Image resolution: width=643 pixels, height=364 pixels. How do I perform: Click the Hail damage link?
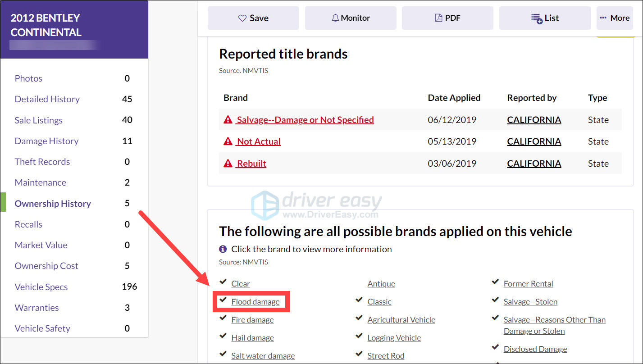click(252, 338)
